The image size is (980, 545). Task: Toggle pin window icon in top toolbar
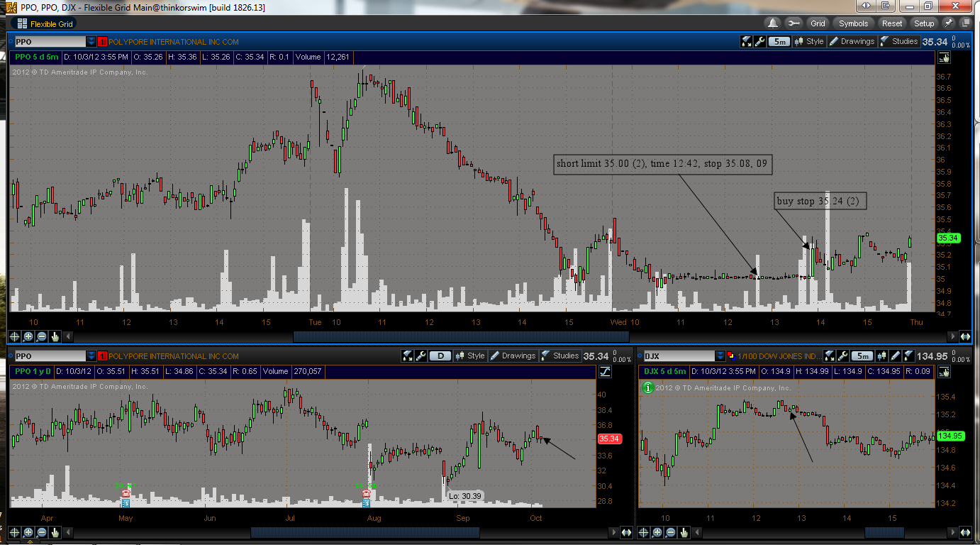tap(948, 23)
